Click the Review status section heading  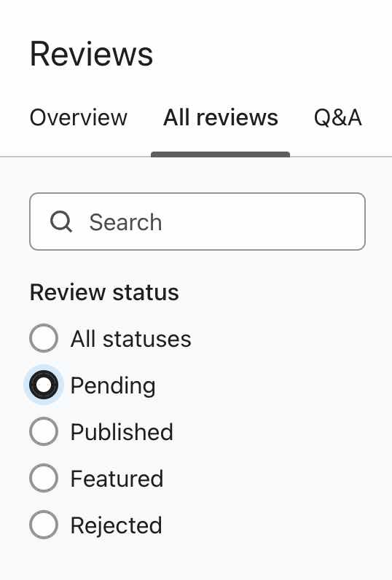pyautogui.click(x=104, y=292)
